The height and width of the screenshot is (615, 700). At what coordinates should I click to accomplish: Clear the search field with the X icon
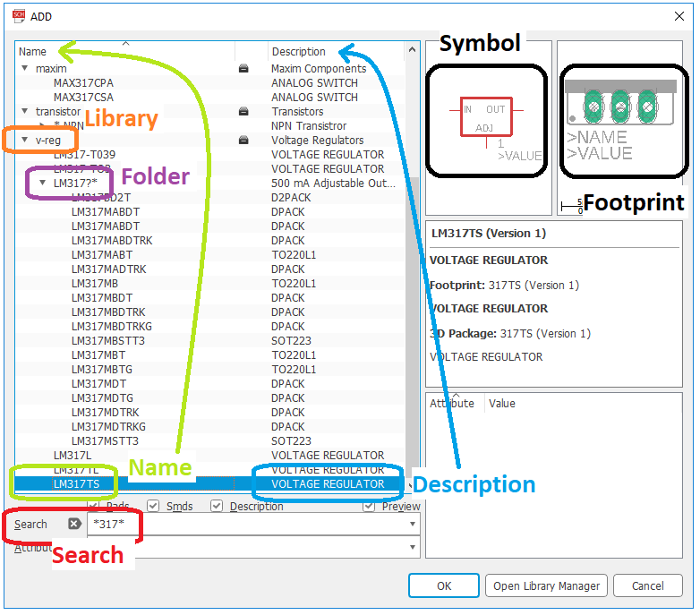(74, 524)
